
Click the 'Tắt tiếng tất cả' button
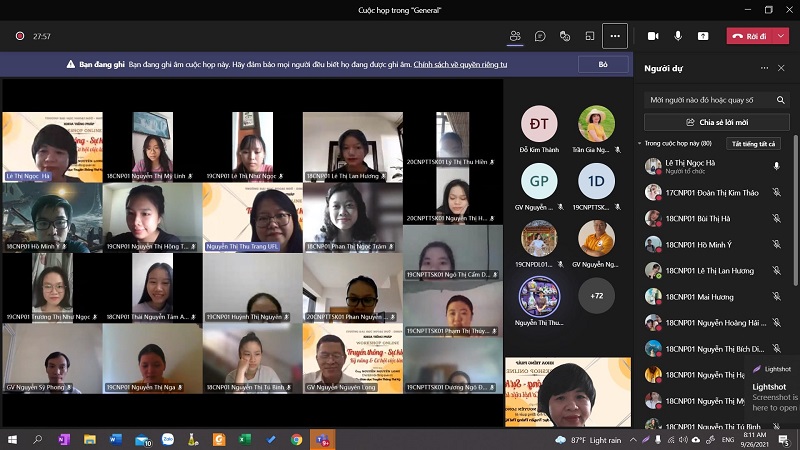[x=752, y=144]
